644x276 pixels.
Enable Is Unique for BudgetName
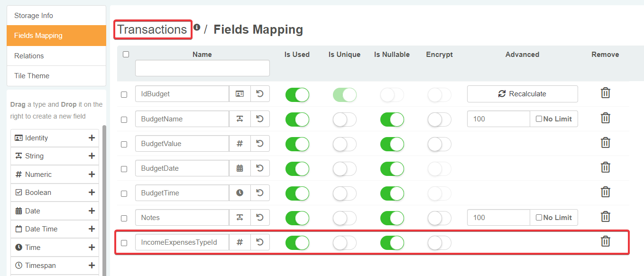point(345,120)
